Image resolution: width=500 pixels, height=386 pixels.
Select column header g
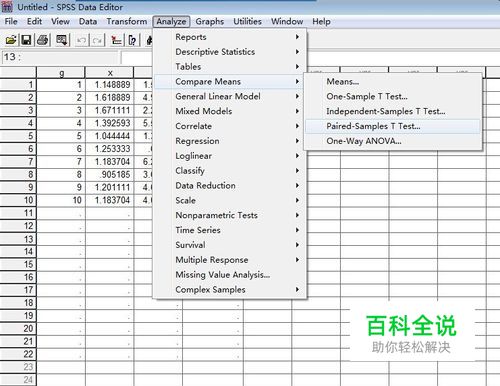61,73
